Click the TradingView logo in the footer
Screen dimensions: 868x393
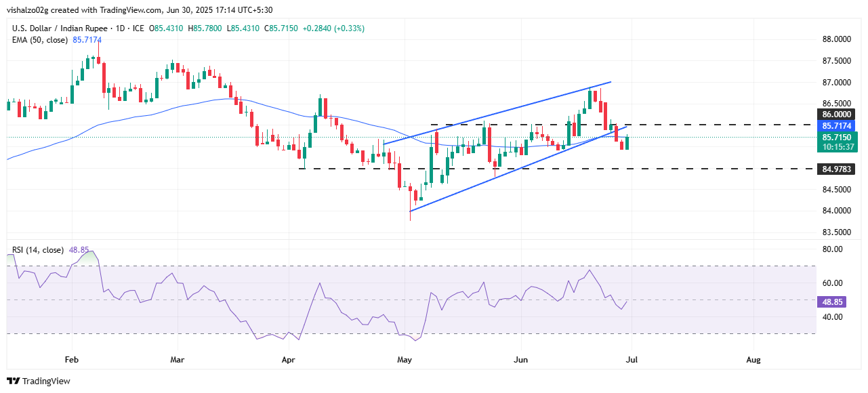point(39,381)
